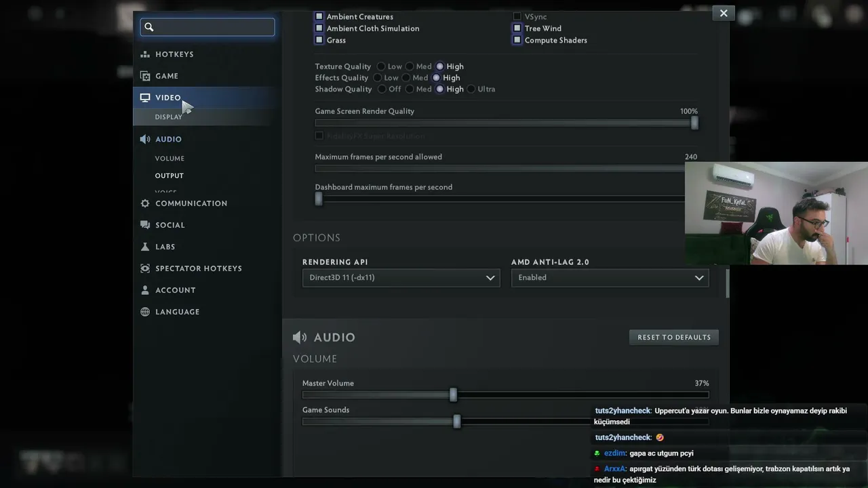Click the Communication gear icon

pos(145,203)
